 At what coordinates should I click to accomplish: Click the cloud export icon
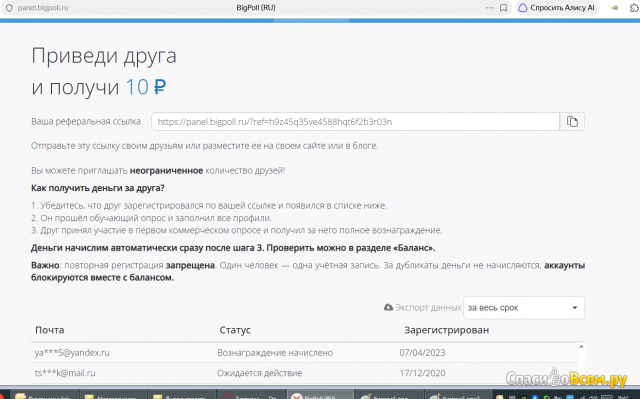(x=388, y=307)
